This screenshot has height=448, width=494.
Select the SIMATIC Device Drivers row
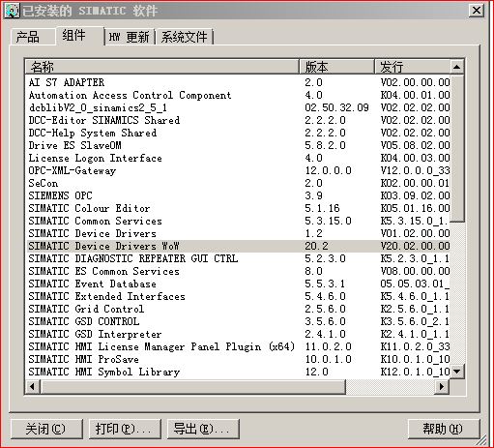[x=238, y=233]
